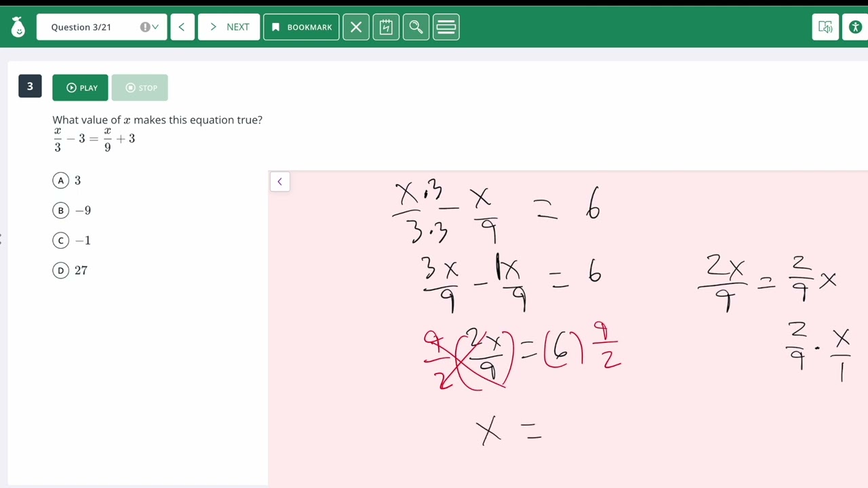The height and width of the screenshot is (488, 868).
Task: Bookmark this question
Action: [x=301, y=27]
